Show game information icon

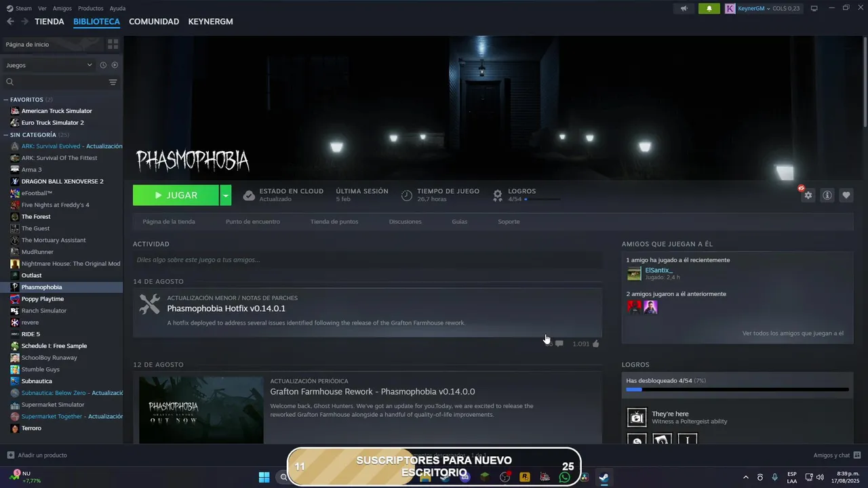[827, 195]
